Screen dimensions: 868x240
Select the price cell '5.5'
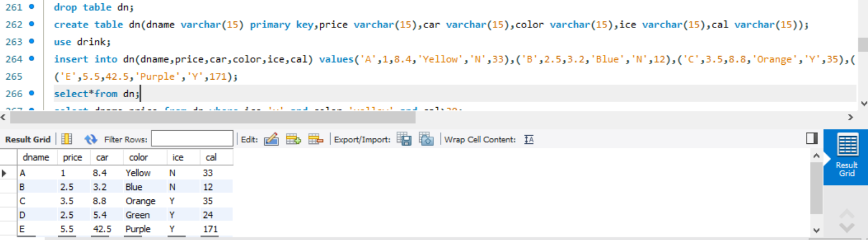coord(74,229)
